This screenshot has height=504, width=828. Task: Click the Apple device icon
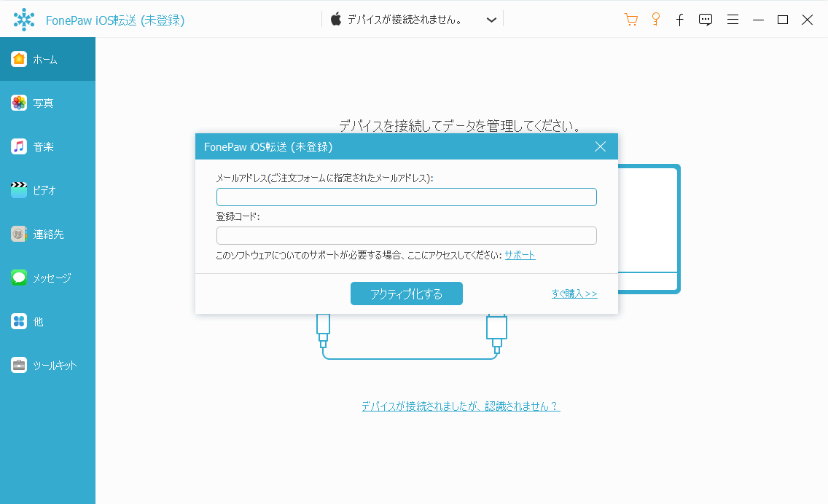336,20
